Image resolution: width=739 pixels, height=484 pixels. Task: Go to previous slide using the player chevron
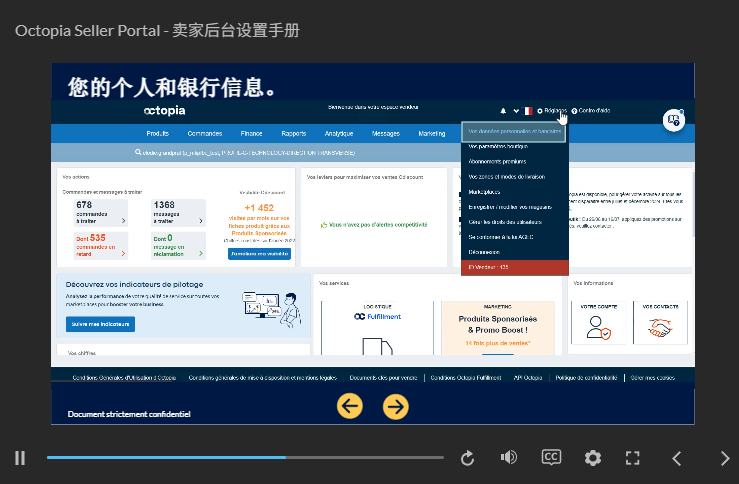click(677, 458)
